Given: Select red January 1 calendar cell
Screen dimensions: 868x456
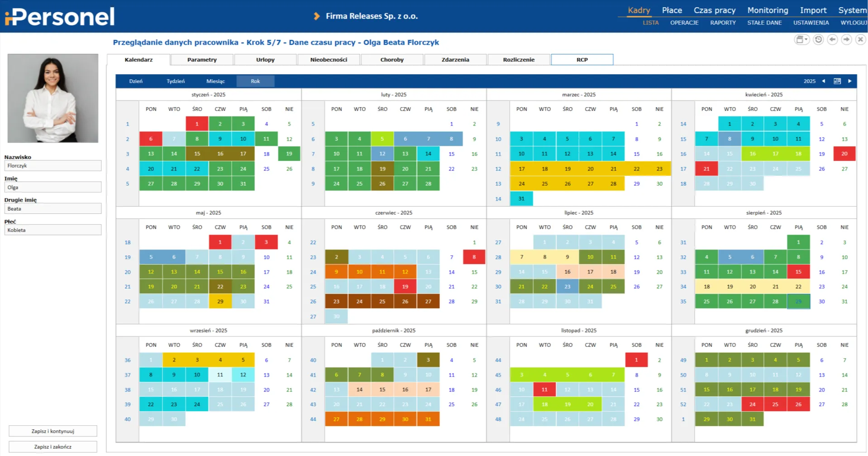Looking at the screenshot, I should pos(197,124).
